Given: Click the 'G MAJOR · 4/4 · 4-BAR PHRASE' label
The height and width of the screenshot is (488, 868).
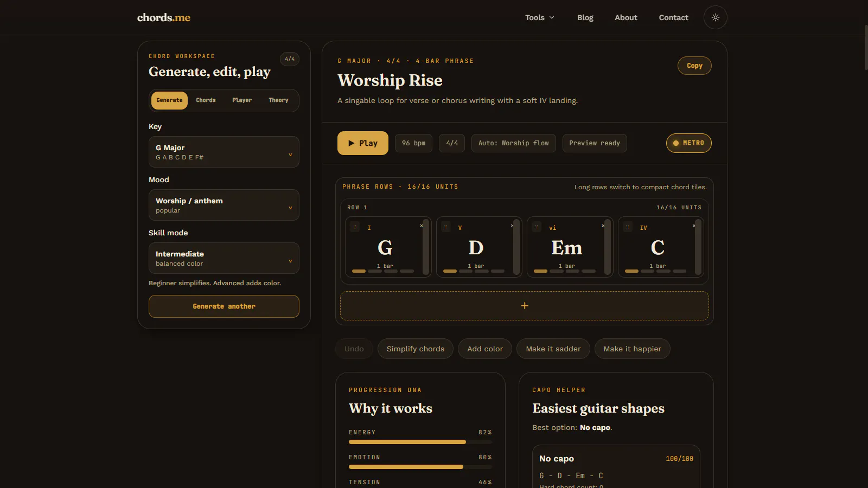Looking at the screenshot, I should [405, 61].
